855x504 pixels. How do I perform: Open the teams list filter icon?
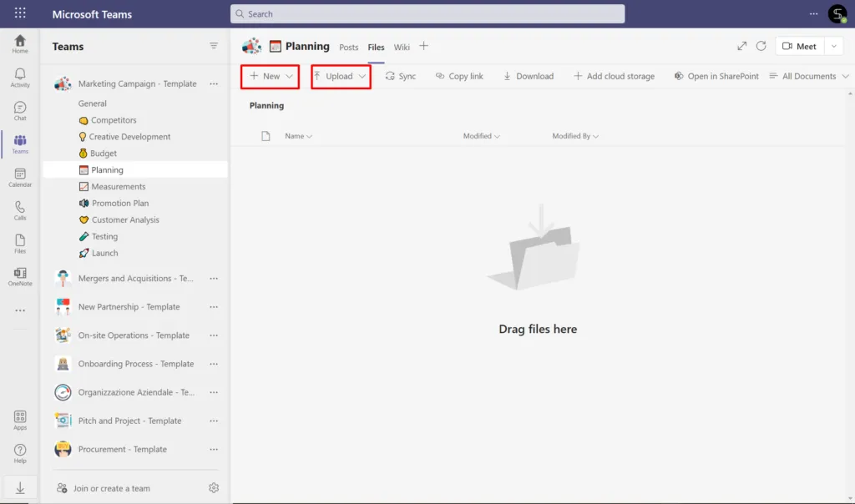[214, 46]
